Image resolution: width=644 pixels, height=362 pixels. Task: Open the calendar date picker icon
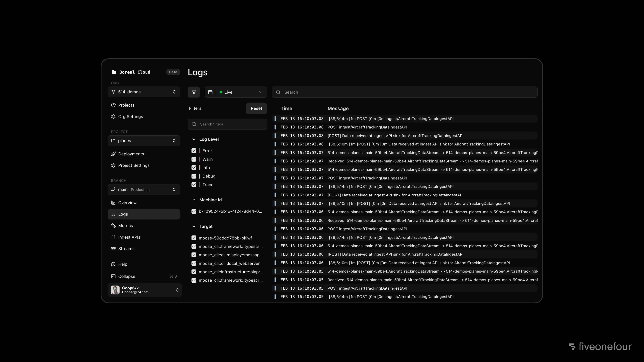210,92
